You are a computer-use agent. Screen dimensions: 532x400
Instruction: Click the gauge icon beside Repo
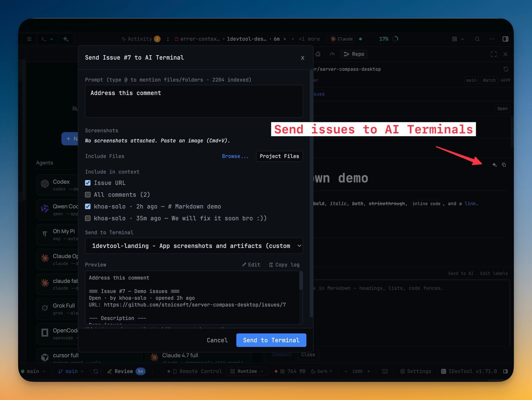point(332,54)
